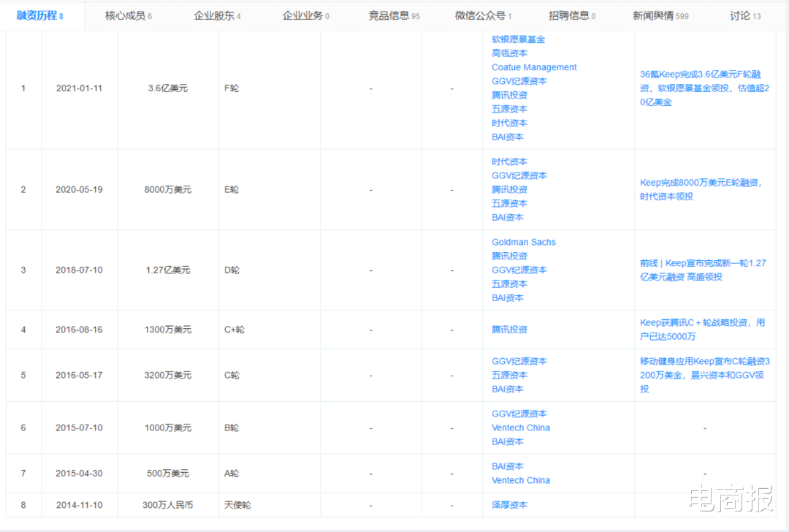Select amount cell 8000万美元
789x532 pixels.
pos(167,190)
